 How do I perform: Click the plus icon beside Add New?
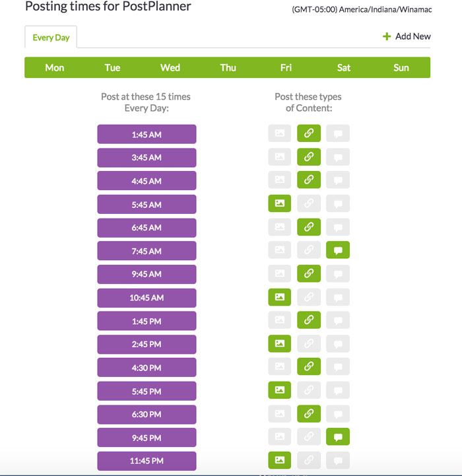(x=387, y=36)
